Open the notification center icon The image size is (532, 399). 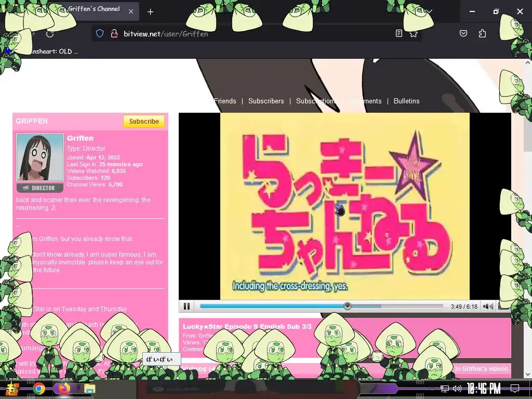coord(515,389)
